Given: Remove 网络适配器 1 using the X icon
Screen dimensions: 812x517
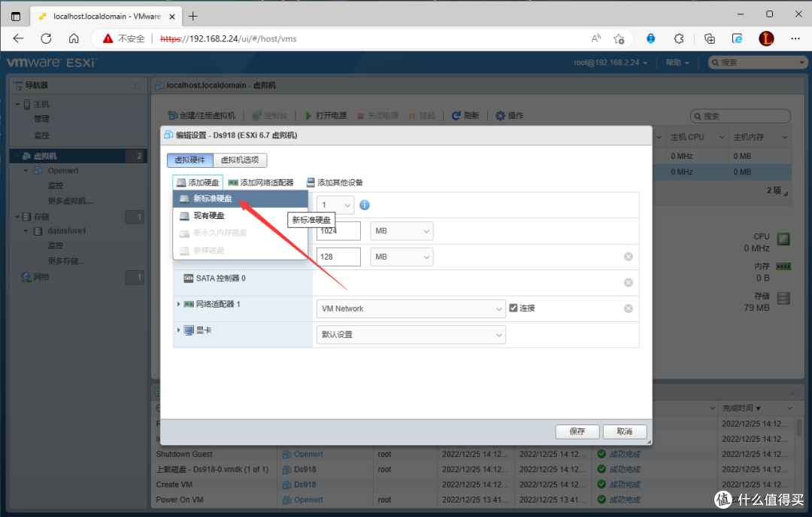Looking at the screenshot, I should [x=628, y=309].
